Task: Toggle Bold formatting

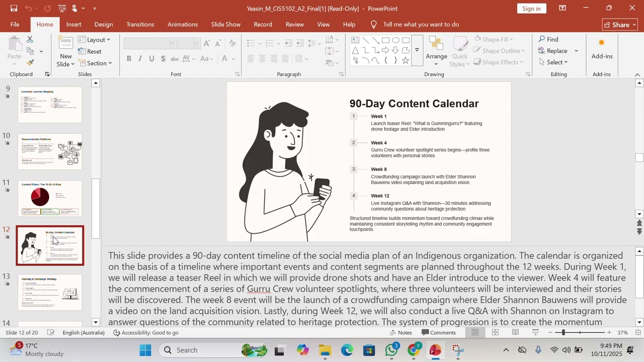Action: [x=129, y=59]
